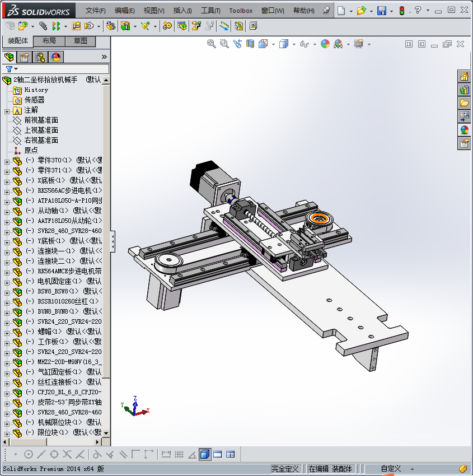
Task: Expand more FeatureManager tabs chevron
Action: (x=104, y=57)
